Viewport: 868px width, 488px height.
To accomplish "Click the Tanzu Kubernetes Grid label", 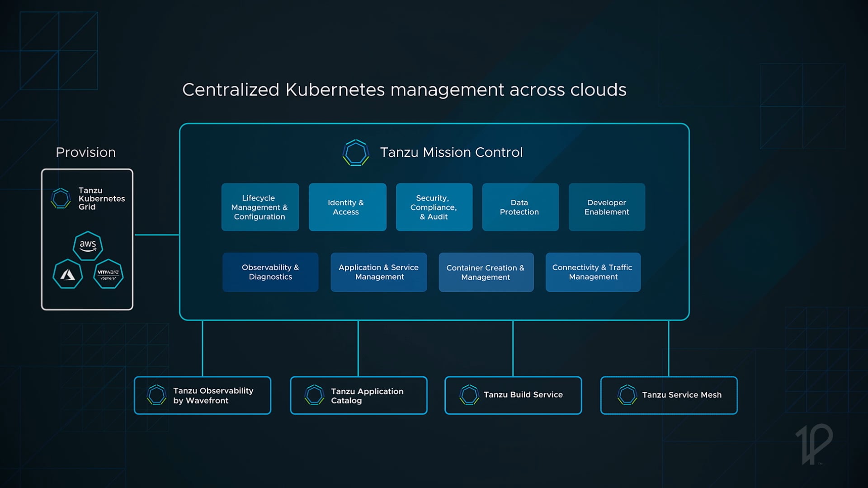I will click(x=102, y=198).
